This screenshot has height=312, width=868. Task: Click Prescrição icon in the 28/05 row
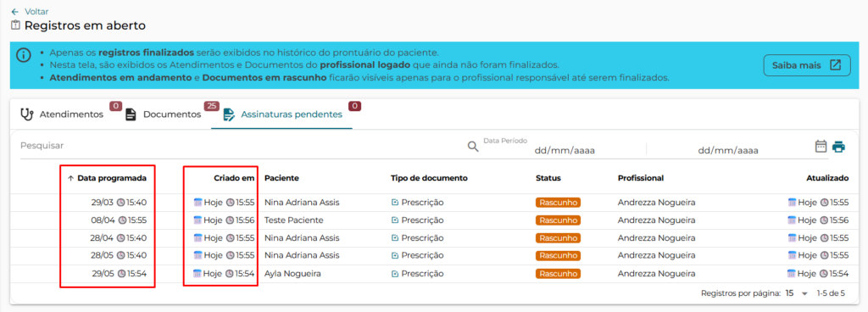pos(395,255)
